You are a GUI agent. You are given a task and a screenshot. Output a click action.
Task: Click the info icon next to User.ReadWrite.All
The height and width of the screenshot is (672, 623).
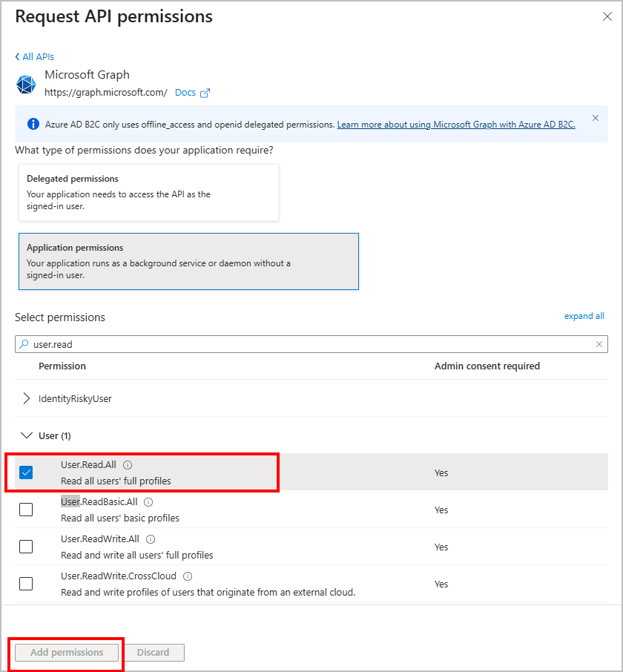point(150,538)
